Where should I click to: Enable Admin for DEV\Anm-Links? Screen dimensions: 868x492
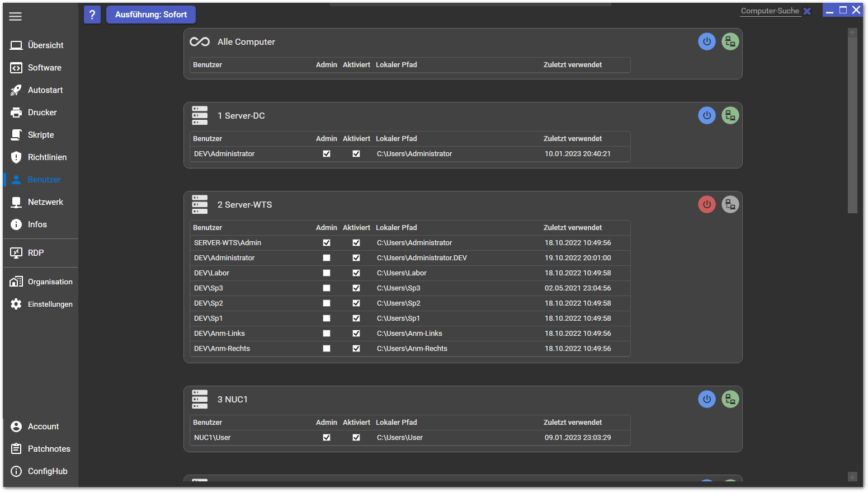(x=327, y=334)
